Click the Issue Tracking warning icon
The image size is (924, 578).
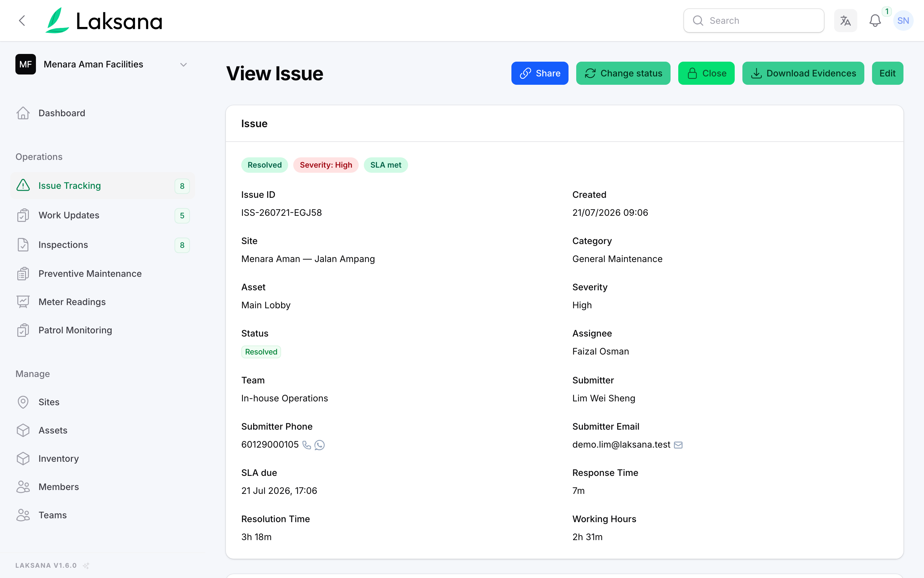[23, 185]
